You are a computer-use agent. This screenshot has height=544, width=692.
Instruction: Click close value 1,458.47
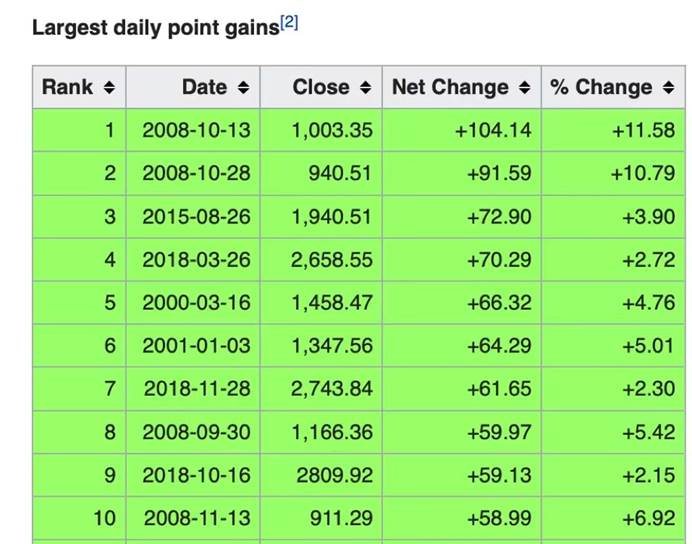(x=331, y=303)
